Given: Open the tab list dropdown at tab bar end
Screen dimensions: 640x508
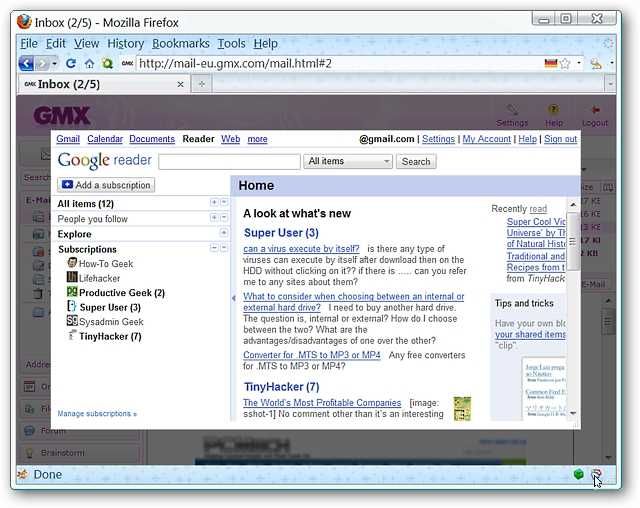Looking at the screenshot, I should (610, 84).
